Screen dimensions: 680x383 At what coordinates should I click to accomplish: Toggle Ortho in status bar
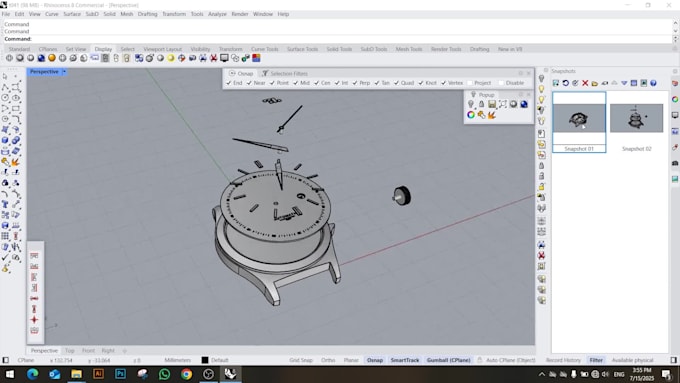point(328,360)
